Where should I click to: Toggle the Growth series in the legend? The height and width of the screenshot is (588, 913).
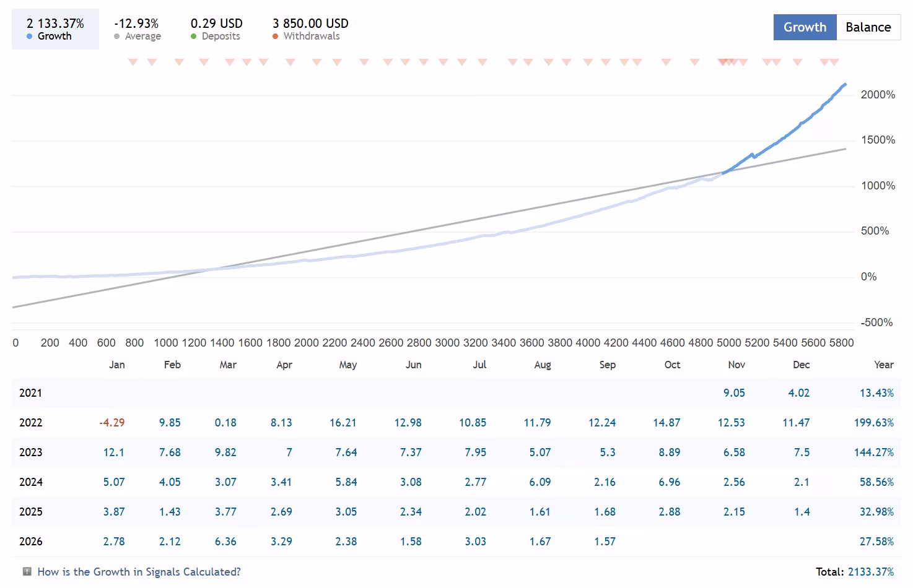(55, 29)
